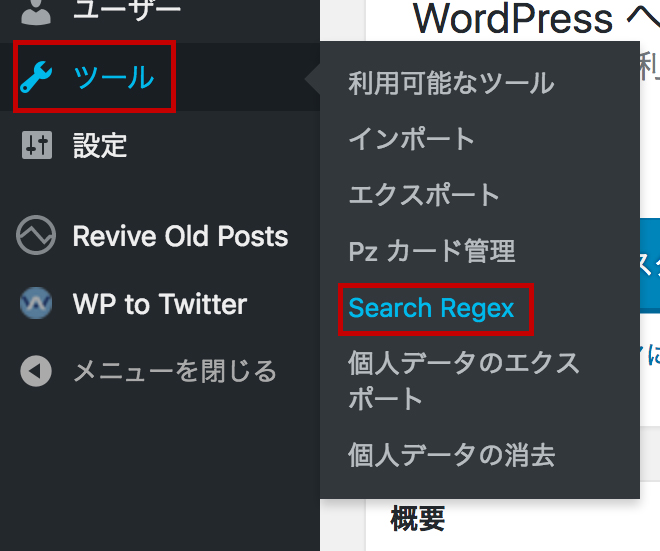Choose 個人データの消去 in the submenu
The image size is (660, 551).
pos(452,455)
